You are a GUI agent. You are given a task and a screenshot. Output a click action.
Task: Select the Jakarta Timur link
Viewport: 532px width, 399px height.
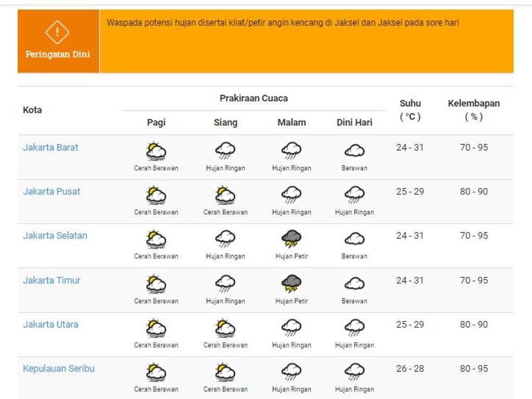(x=51, y=281)
